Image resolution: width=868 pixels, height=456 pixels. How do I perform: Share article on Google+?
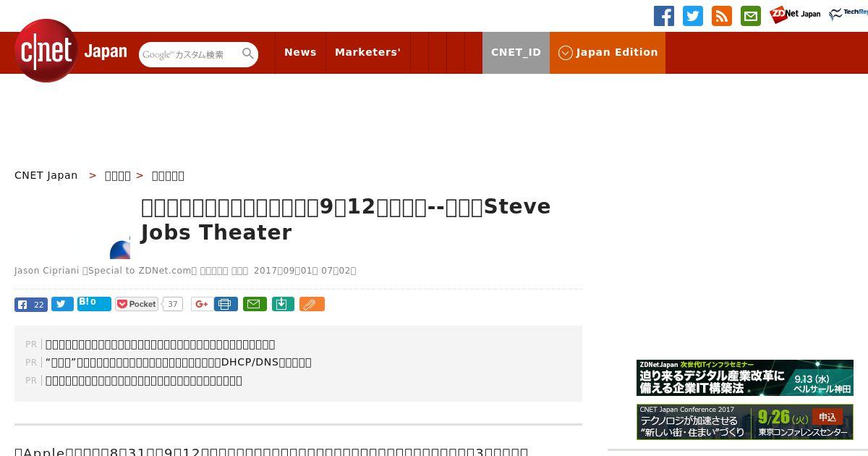point(201,304)
